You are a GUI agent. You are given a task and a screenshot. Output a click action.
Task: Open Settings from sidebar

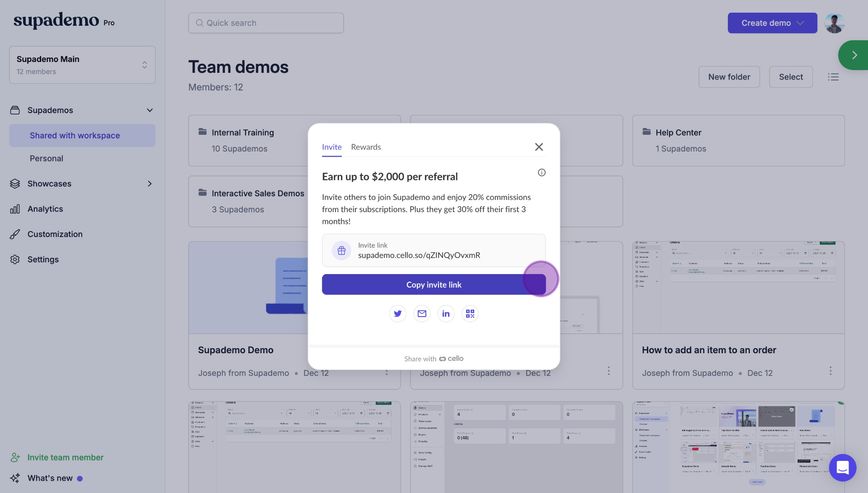(43, 260)
